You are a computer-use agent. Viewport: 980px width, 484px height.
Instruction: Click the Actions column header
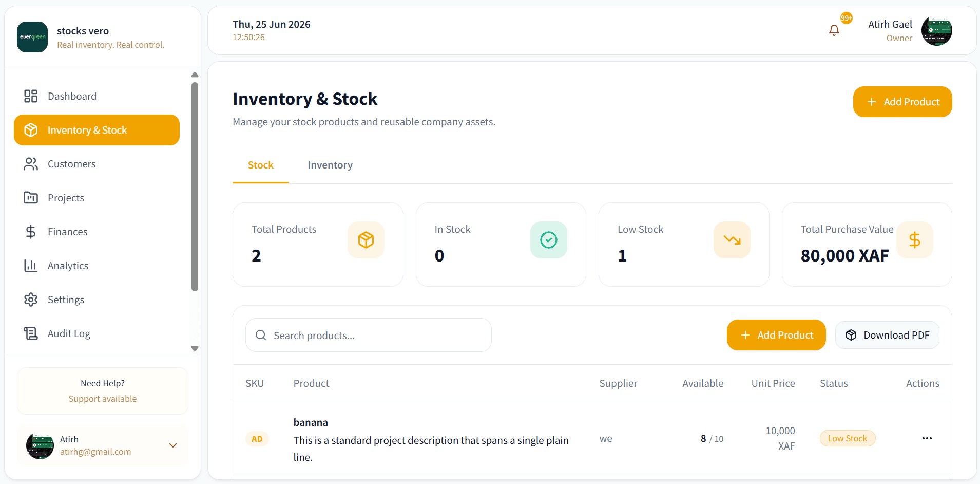[x=923, y=383]
